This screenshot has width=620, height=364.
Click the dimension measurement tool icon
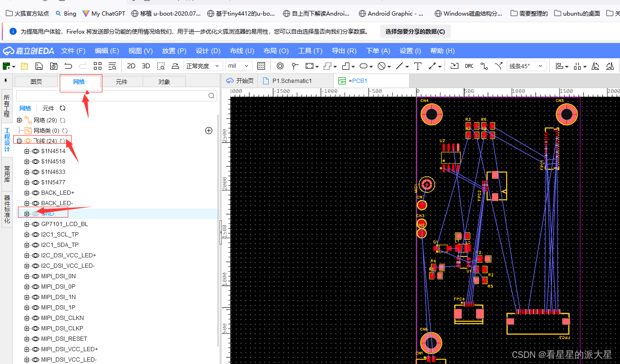(x=433, y=66)
